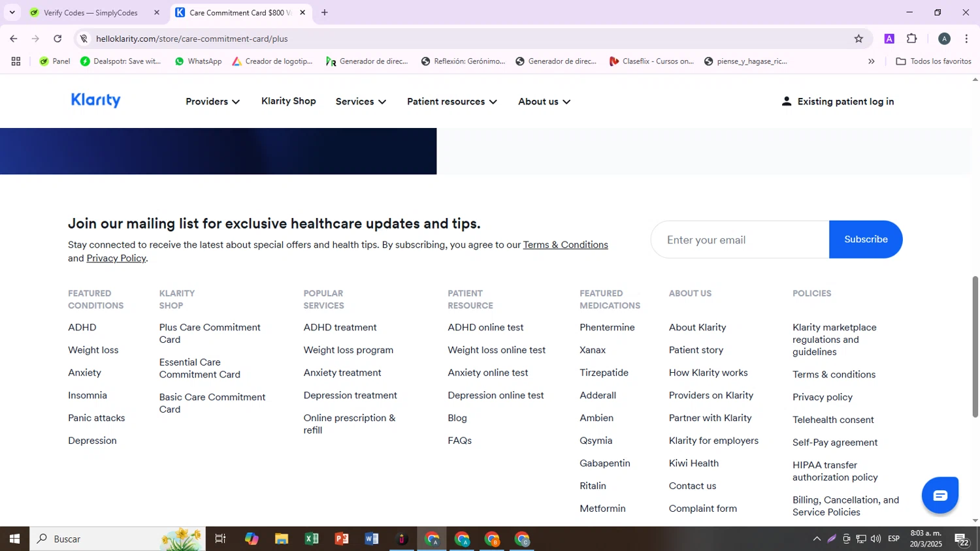Open the Panel bookmark
The width and height of the screenshot is (980, 551).
click(55, 61)
